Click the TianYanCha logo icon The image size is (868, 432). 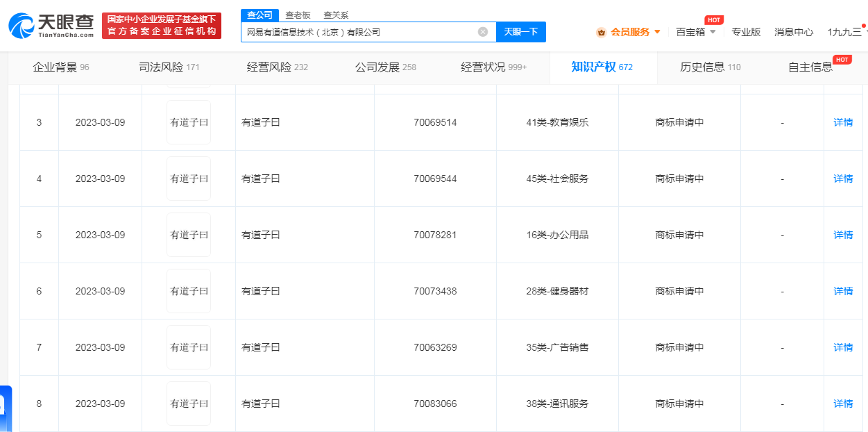(22, 26)
